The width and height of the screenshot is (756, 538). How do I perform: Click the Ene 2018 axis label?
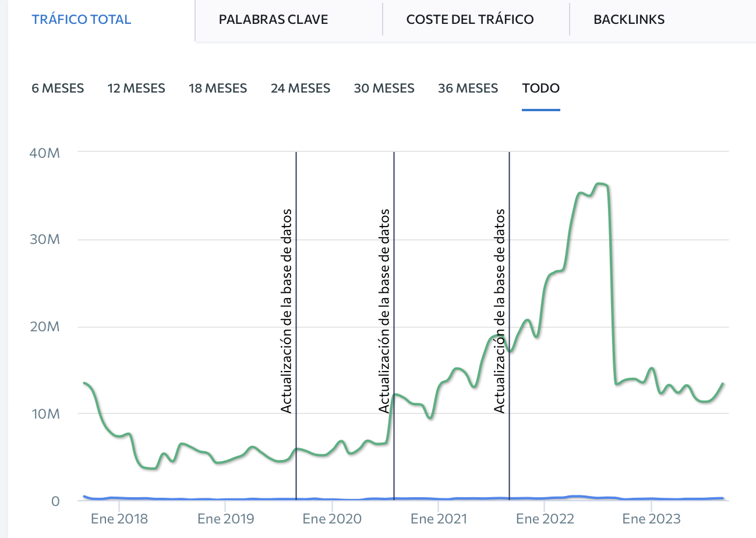pos(119,518)
